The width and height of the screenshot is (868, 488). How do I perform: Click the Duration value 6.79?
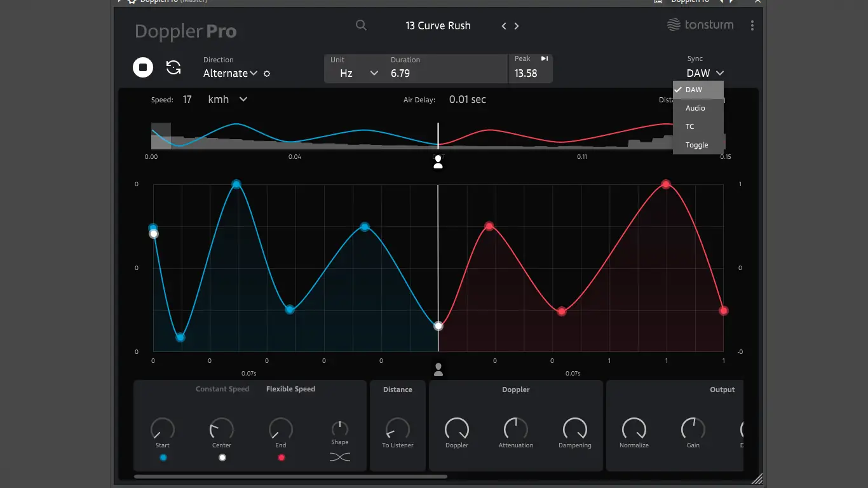(400, 73)
